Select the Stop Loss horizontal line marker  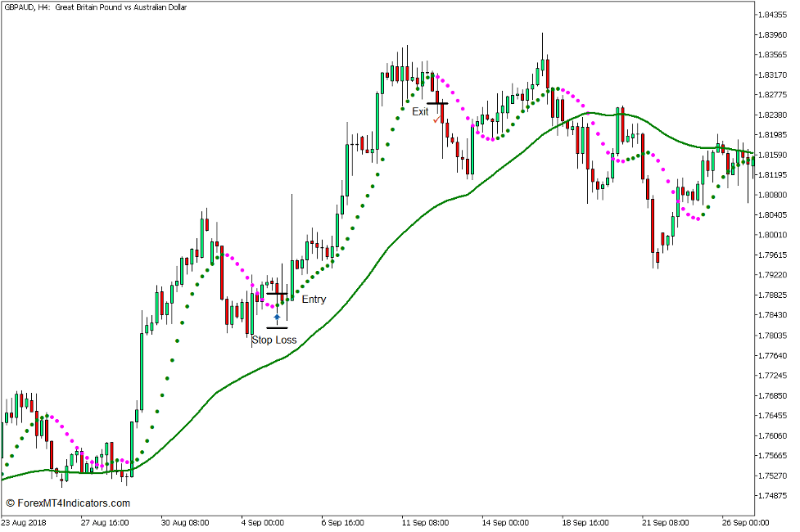pyautogui.click(x=278, y=328)
